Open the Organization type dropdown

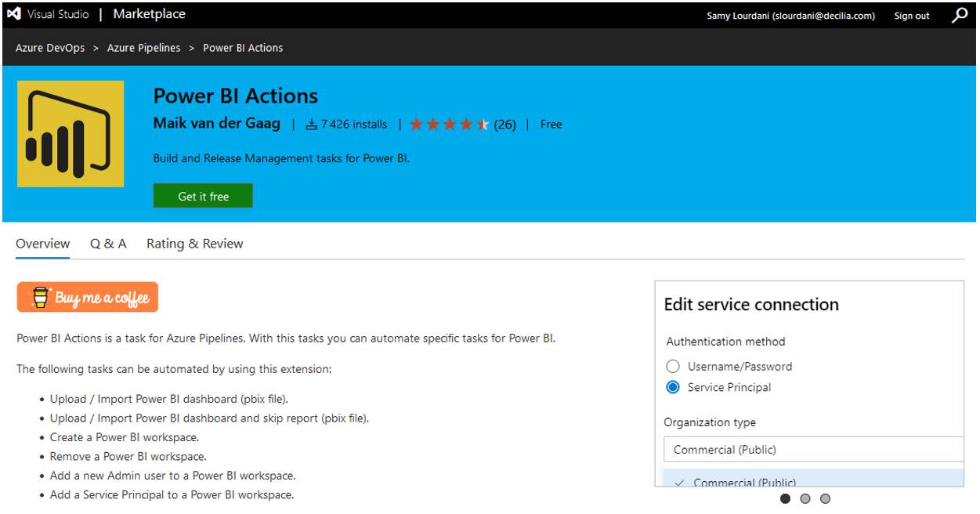(x=813, y=450)
